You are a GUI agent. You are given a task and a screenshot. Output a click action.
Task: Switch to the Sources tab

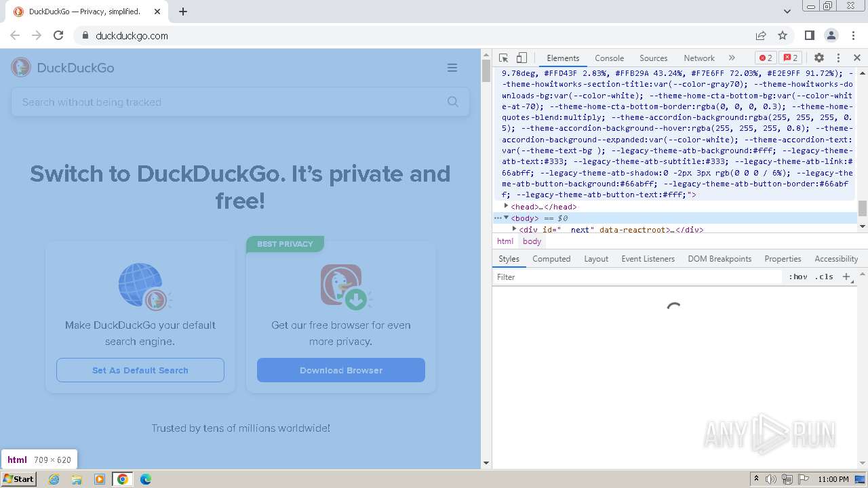pos(653,58)
